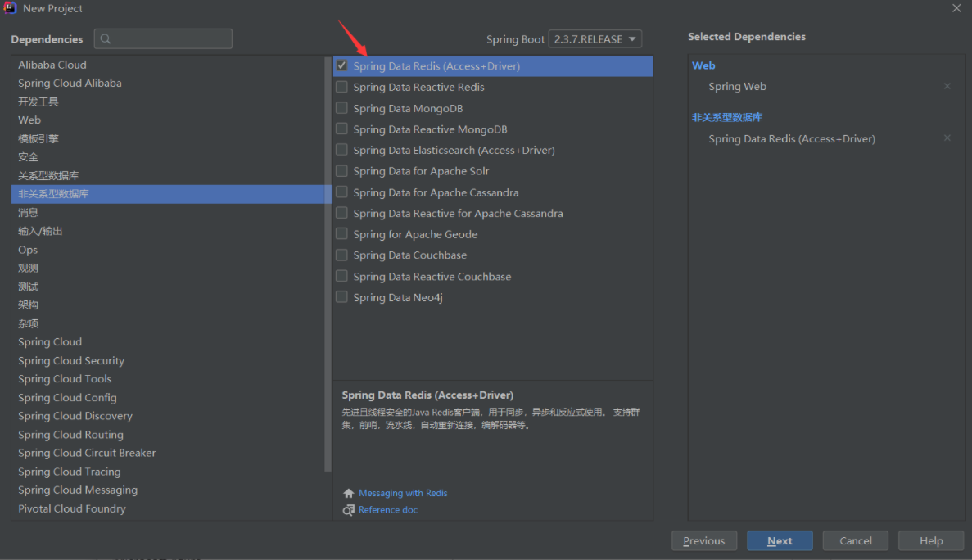Open the Spring Boot version dropdown
This screenshot has width=972, height=560.
tap(595, 39)
